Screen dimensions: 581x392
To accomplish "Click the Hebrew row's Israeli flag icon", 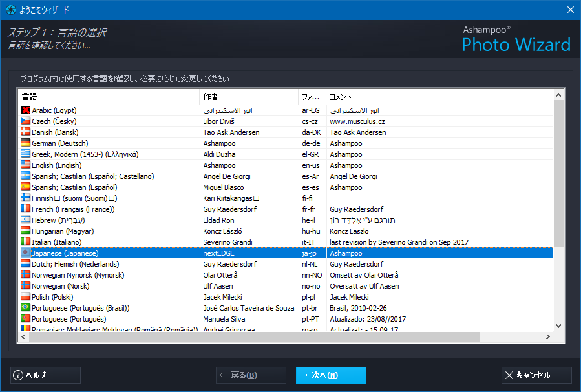I will click(x=26, y=220).
